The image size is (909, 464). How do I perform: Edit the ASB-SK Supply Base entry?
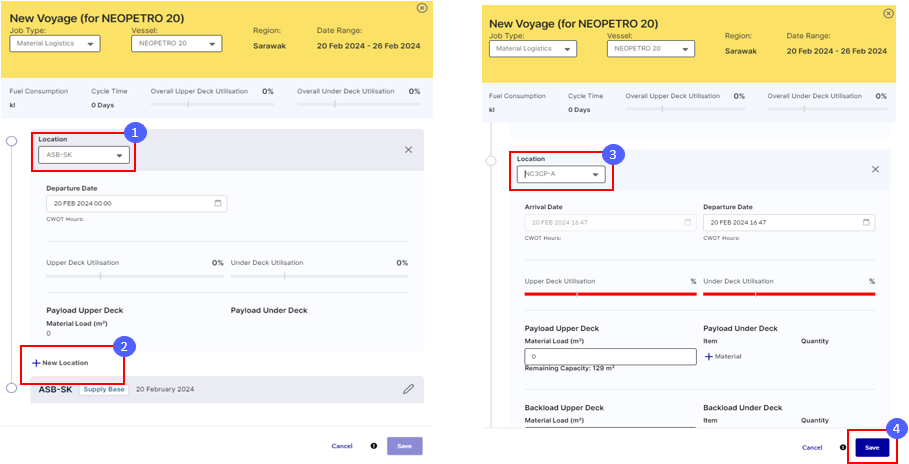point(409,389)
